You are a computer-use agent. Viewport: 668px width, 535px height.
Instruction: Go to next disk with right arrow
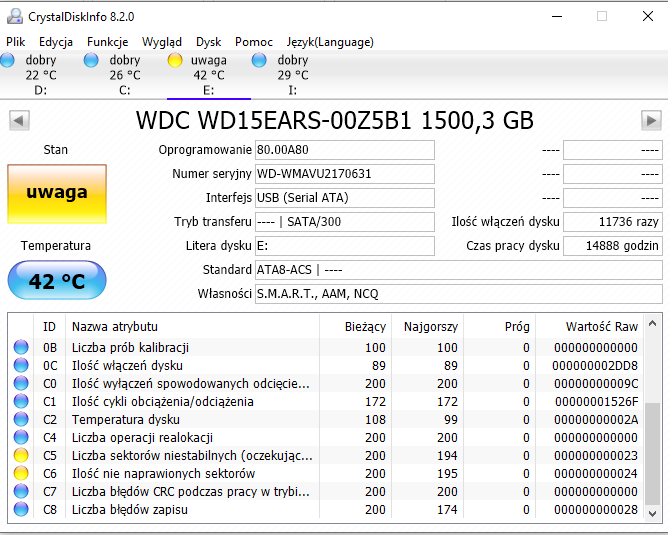click(651, 121)
